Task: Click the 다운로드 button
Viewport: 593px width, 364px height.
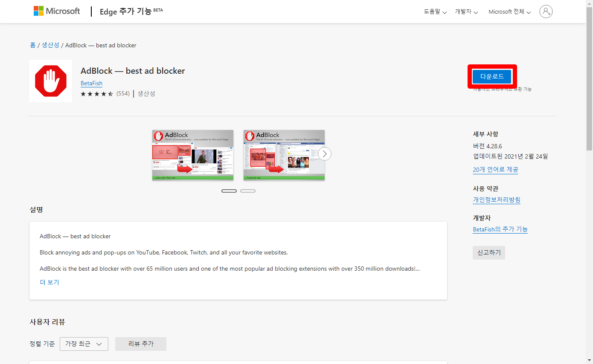Action: pos(492,77)
